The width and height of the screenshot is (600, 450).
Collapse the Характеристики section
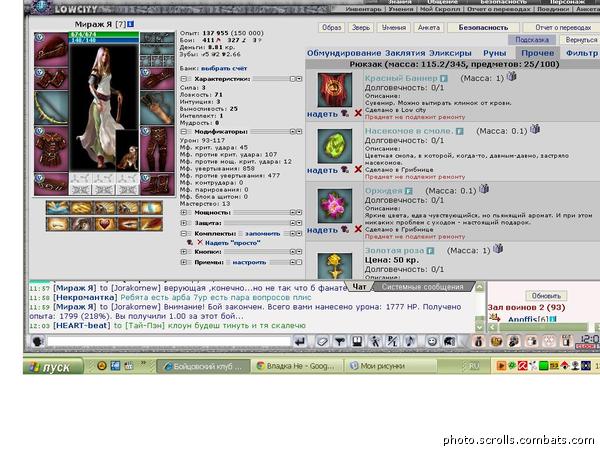(x=184, y=79)
